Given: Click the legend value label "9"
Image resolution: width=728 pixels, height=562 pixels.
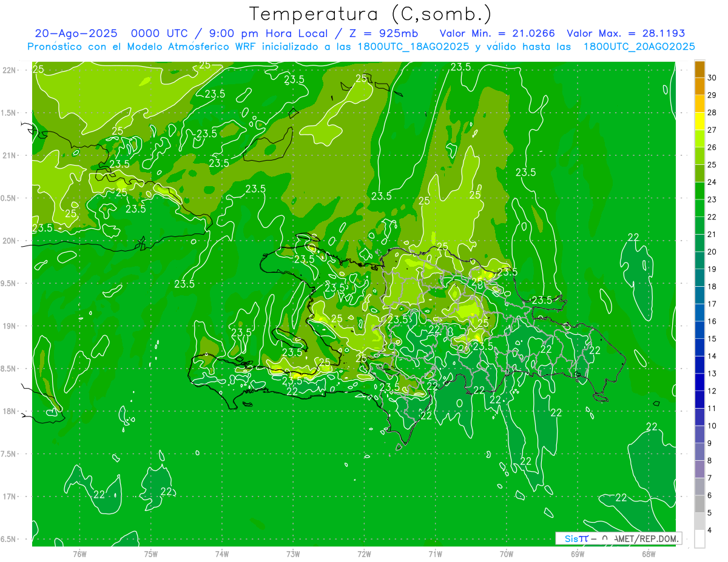Looking at the screenshot, I should tap(710, 443).
